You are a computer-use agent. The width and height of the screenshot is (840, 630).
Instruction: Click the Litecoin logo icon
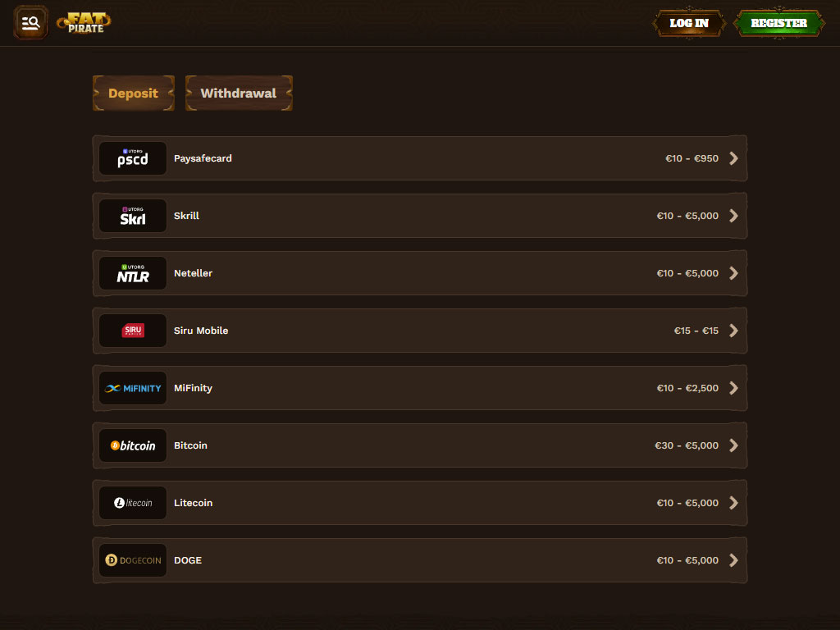[133, 503]
